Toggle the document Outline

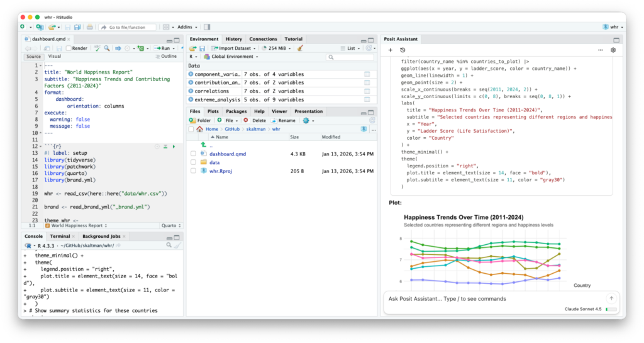point(166,56)
